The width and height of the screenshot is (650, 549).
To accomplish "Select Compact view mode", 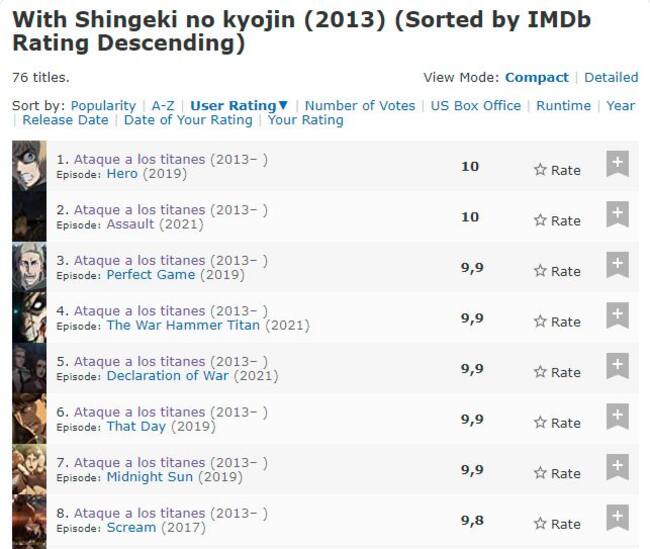I will (x=536, y=77).
